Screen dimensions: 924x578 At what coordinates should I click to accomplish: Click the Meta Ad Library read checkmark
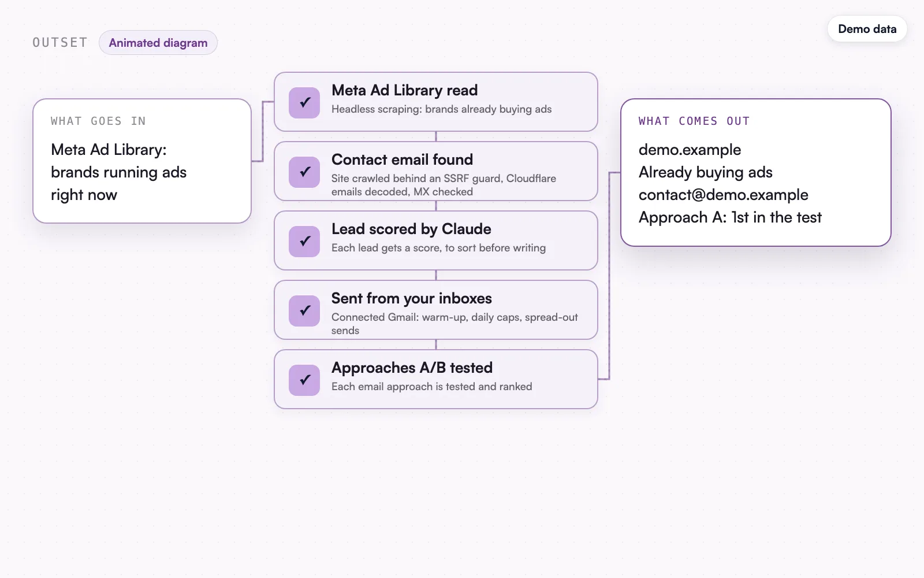click(304, 102)
